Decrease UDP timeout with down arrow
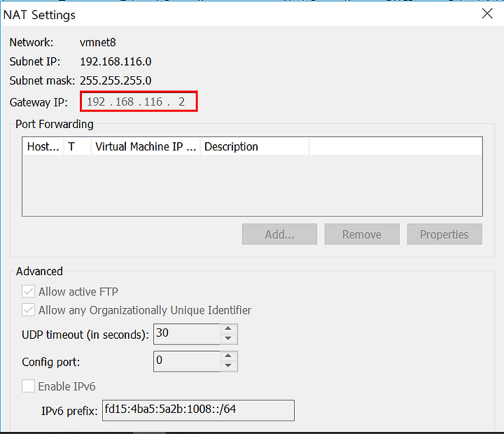This screenshot has width=504, height=434. (x=228, y=339)
